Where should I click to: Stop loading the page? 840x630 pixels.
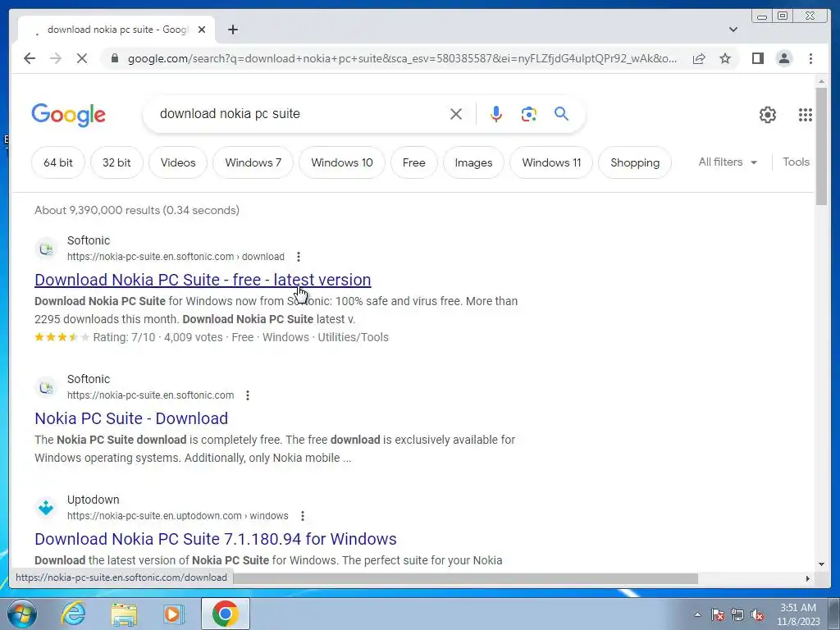tap(82, 58)
